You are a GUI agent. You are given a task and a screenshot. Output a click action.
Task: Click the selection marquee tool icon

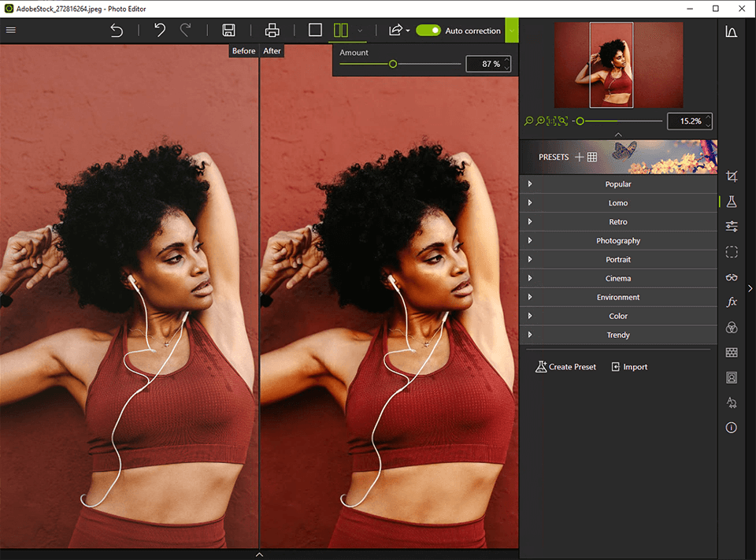[x=732, y=252]
